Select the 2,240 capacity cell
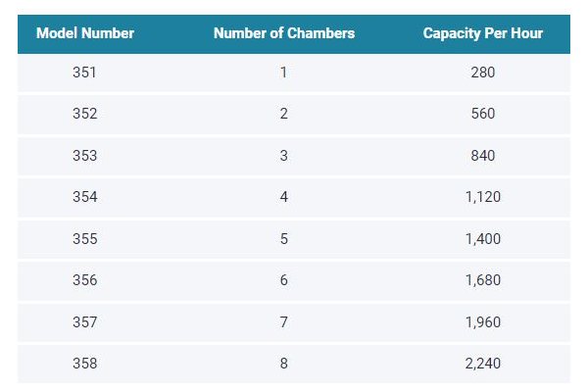588x392 pixels. coord(482,364)
